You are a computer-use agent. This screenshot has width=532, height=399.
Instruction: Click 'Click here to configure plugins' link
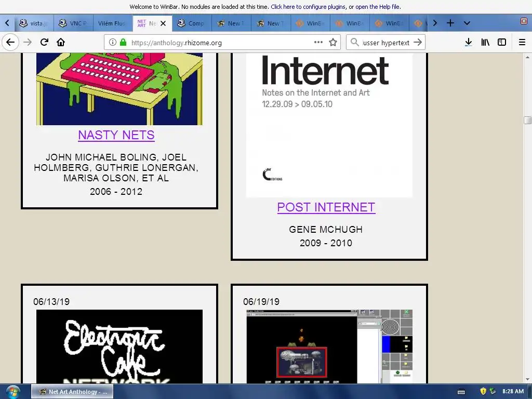tap(309, 6)
